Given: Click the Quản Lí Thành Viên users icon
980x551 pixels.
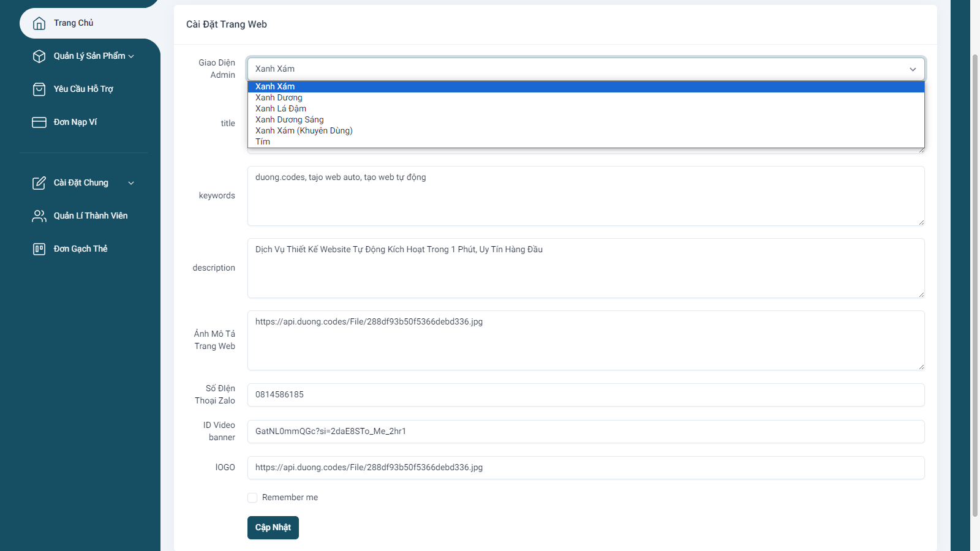Looking at the screenshot, I should coord(39,216).
